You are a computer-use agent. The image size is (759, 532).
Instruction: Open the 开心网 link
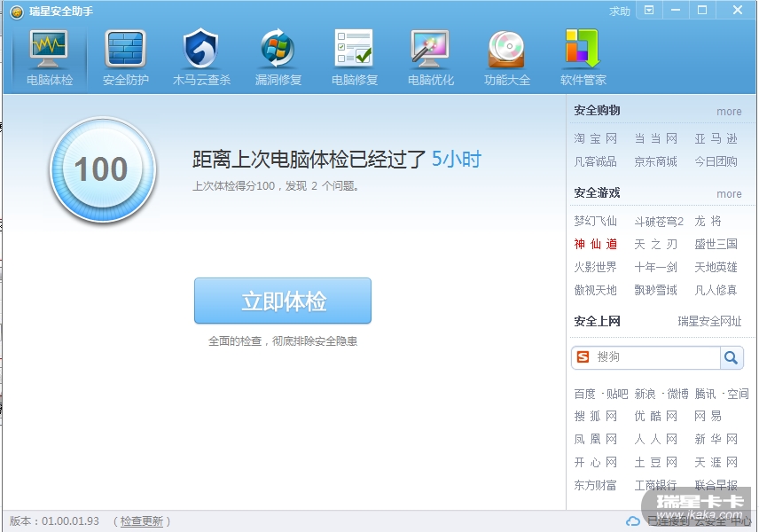[595, 463]
